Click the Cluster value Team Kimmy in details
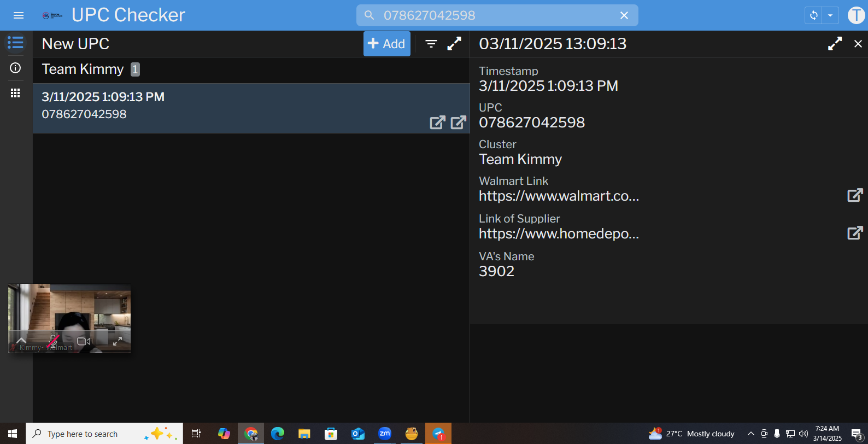The image size is (868, 444). [520, 159]
